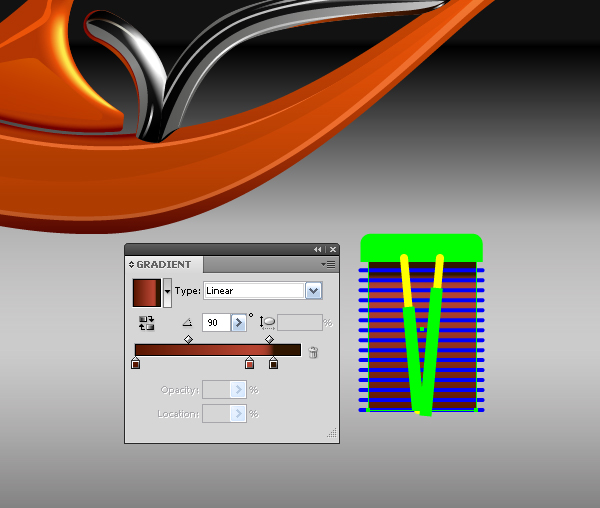Select the left midpoint diamond on gradient slider
The height and width of the screenshot is (508, 600).
188,339
